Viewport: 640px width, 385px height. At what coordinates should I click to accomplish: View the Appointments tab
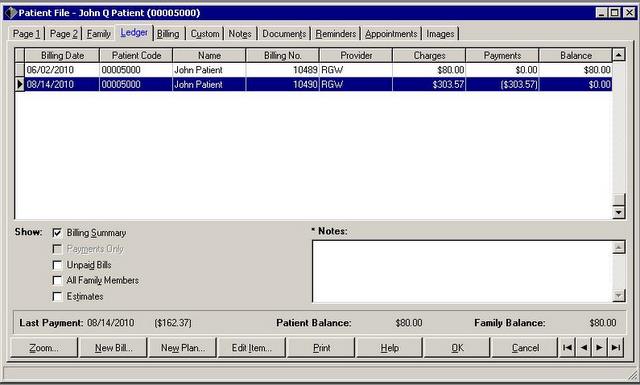pos(391,34)
